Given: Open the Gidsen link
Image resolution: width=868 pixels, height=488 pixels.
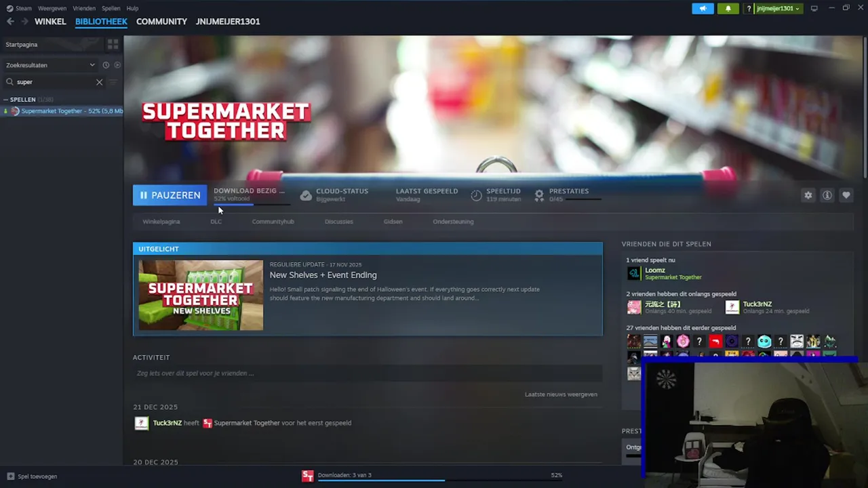Looking at the screenshot, I should pyautogui.click(x=393, y=222).
